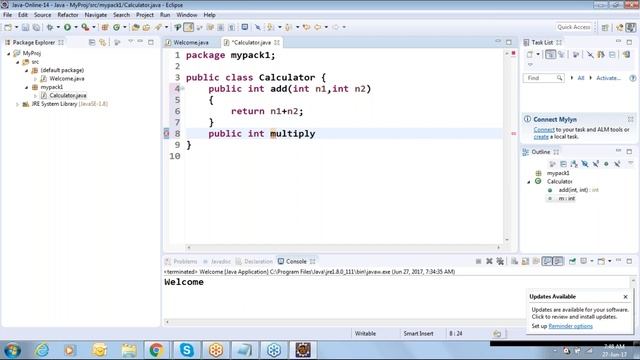Open the Open Console dropdown arrow
This screenshot has height=360, width=640.
(x=610, y=261)
